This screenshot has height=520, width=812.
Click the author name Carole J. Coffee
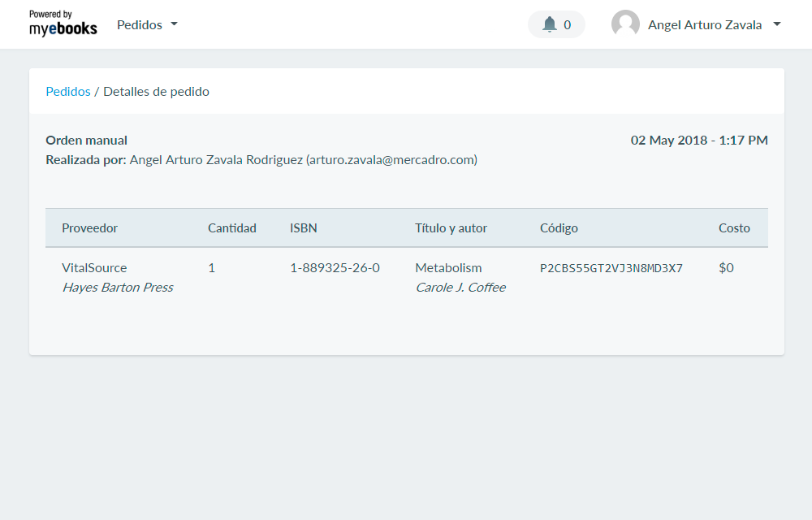point(460,288)
